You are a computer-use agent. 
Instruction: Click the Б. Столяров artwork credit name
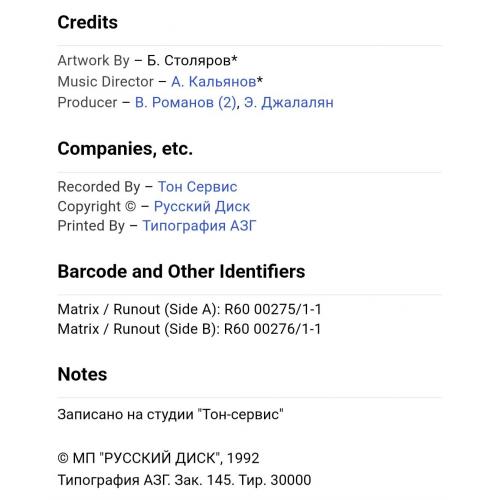pos(192,61)
